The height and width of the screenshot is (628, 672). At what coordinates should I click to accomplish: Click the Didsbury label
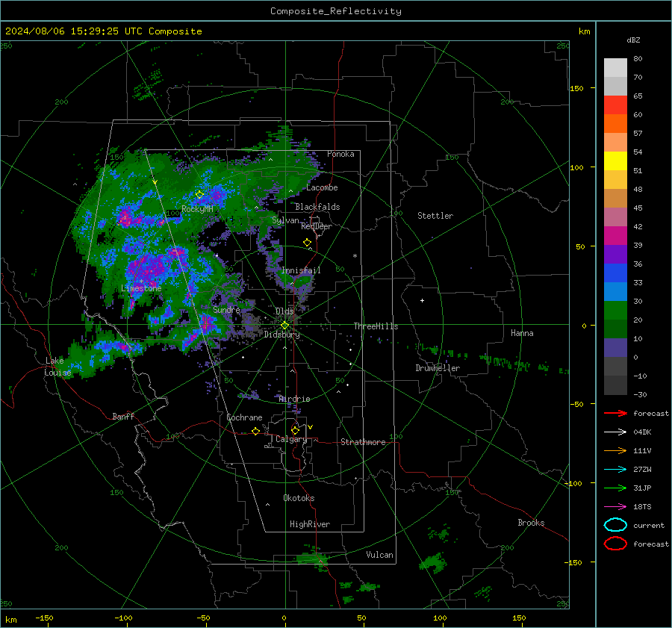pos(282,335)
